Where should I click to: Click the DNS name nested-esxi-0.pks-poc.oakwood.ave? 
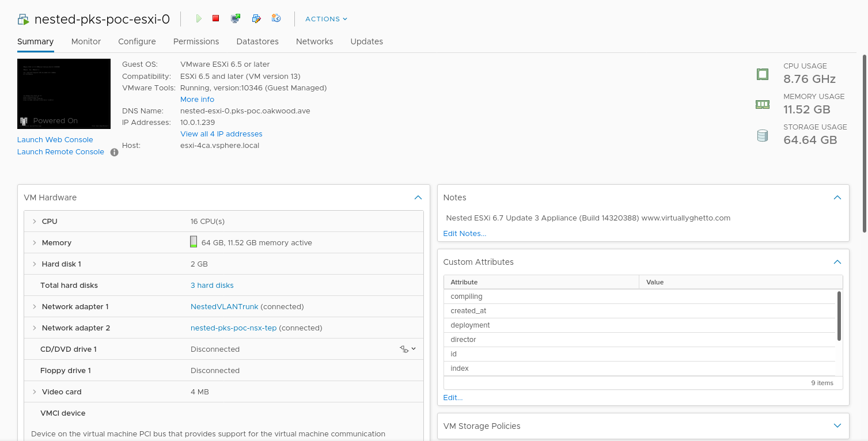click(245, 111)
